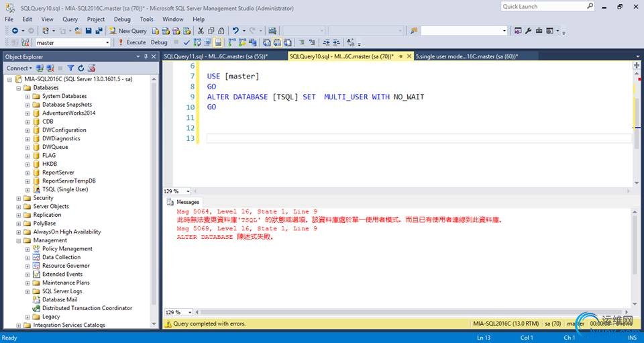Refresh Object Explorer with the refresh icon
644x343 pixels.
click(x=81, y=68)
